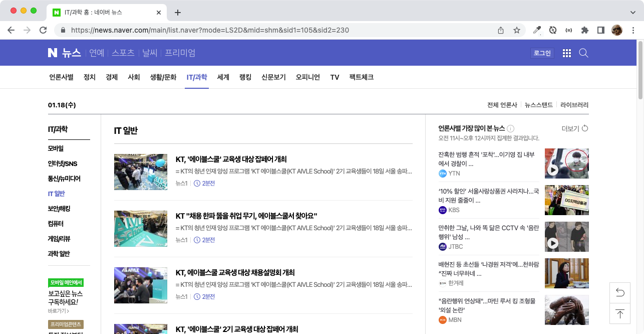Toggle the browser side panel icon

[601, 30]
